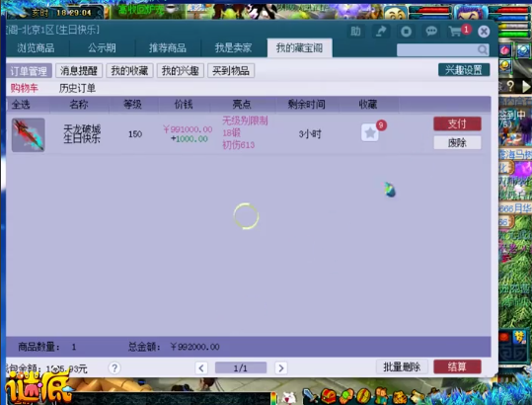Open 消息提醒 sub-tab

point(79,71)
